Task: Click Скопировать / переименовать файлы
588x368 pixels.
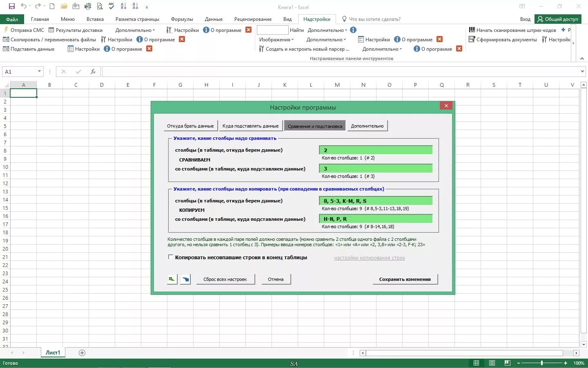Action: pyautogui.click(x=49, y=39)
